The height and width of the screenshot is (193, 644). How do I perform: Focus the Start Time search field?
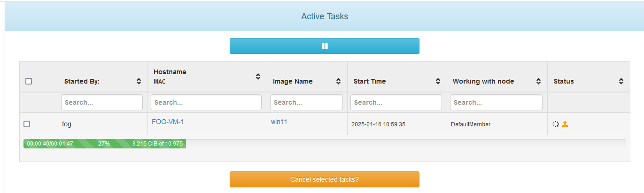point(396,102)
